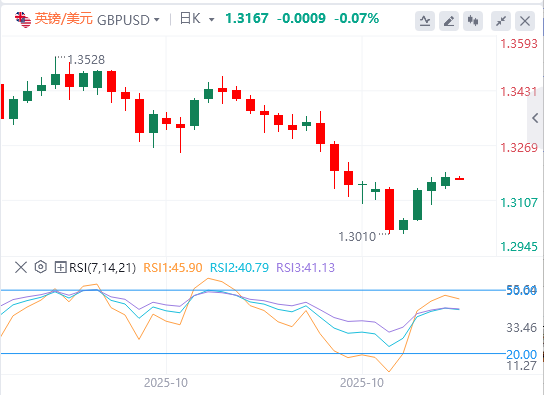Image resolution: width=544 pixels, height=395 pixels.
Task: Open RSI settings gear icon
Action: tap(41, 267)
